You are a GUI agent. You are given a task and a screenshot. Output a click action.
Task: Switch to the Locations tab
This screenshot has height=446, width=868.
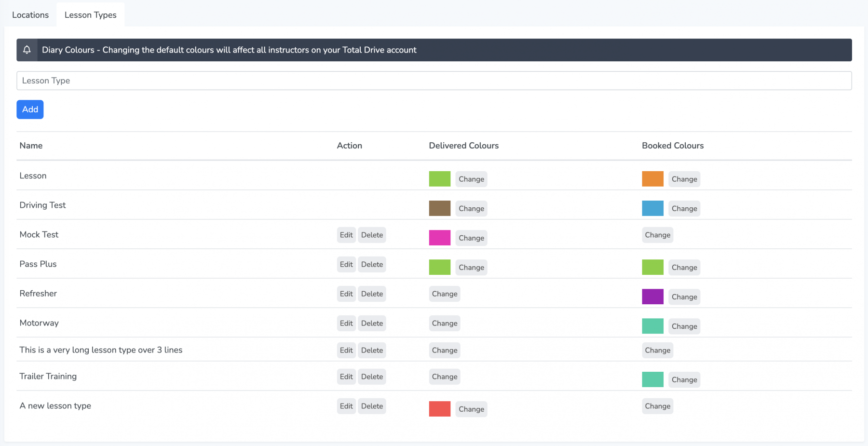point(30,15)
